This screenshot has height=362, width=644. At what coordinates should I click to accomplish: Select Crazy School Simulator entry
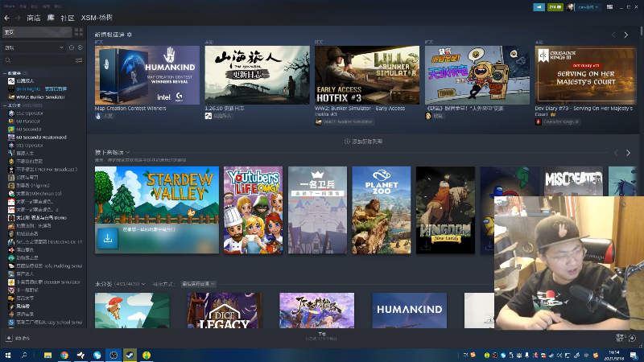pos(49,323)
